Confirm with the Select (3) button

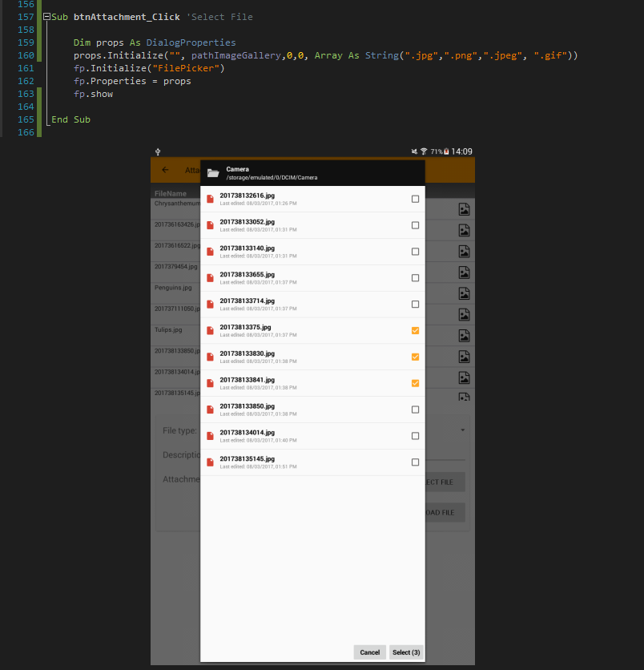tap(406, 652)
